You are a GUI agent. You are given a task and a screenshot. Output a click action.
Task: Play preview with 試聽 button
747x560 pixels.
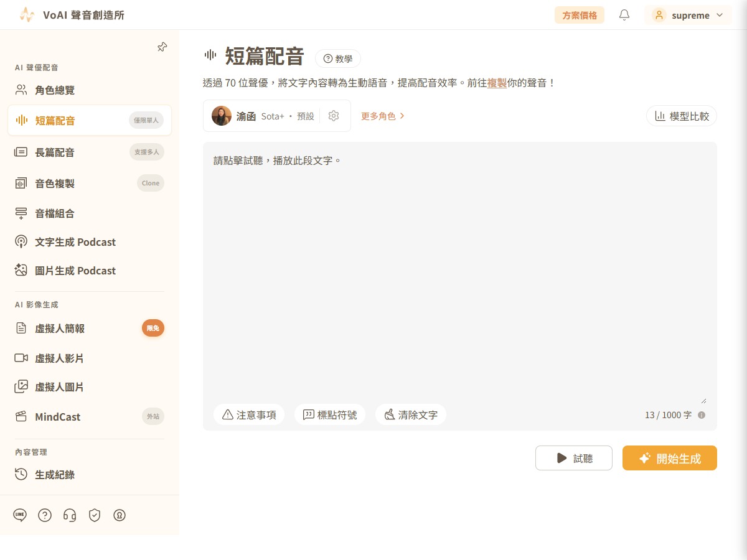pos(574,458)
